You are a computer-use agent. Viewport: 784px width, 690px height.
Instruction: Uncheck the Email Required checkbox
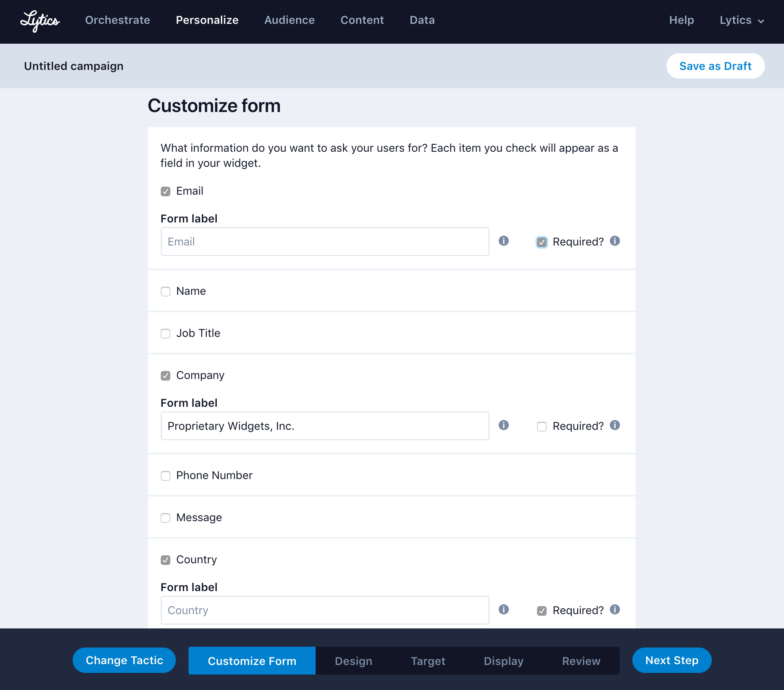tap(541, 242)
